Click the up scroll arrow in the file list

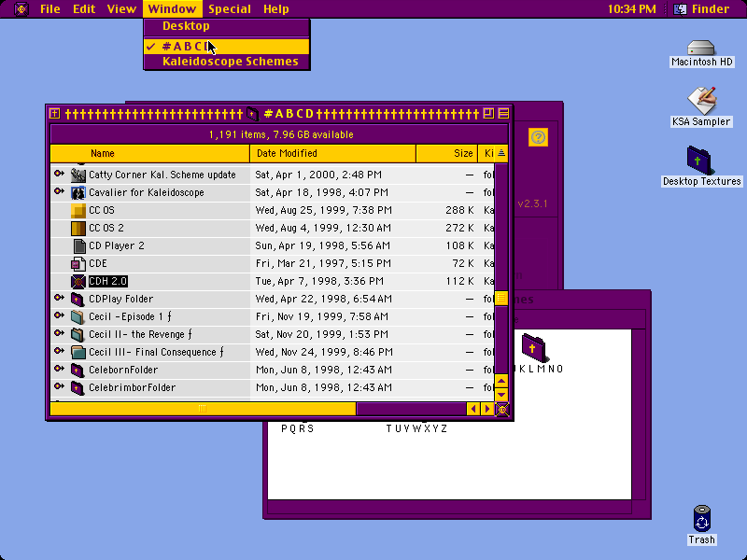pyautogui.click(x=501, y=381)
